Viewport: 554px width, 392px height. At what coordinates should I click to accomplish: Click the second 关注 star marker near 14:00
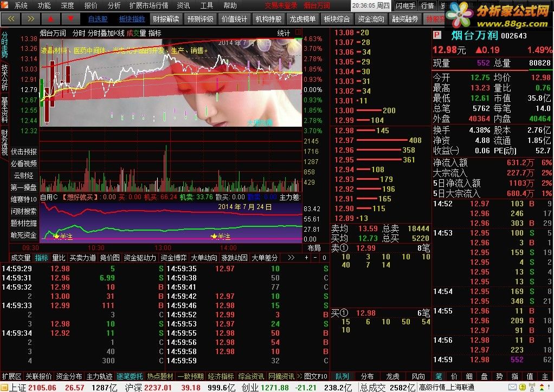point(220,236)
